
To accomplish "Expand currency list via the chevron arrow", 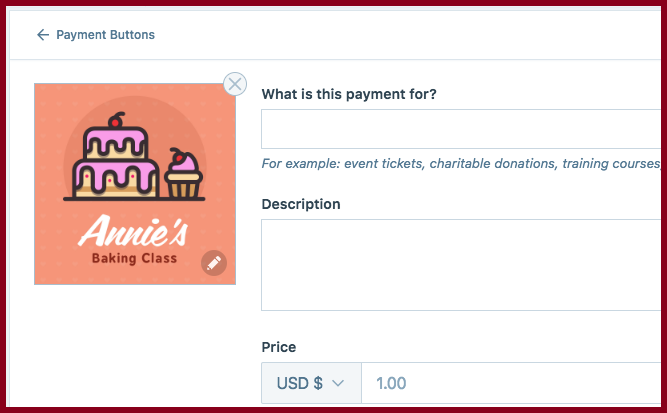I will [338, 383].
